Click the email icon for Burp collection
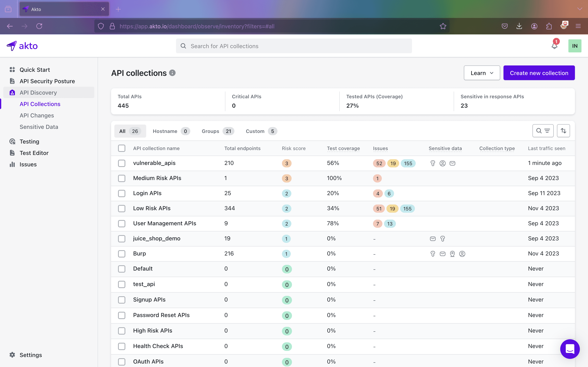 [442, 254]
